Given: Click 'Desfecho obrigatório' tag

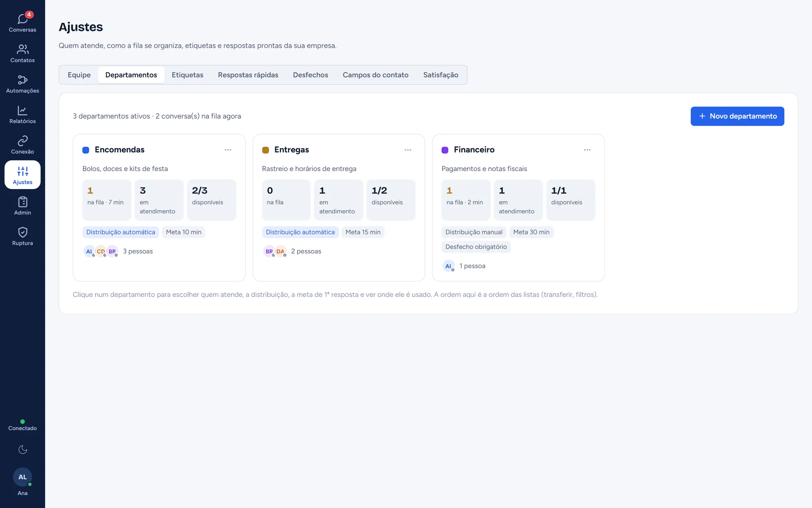Looking at the screenshot, I should (x=476, y=247).
